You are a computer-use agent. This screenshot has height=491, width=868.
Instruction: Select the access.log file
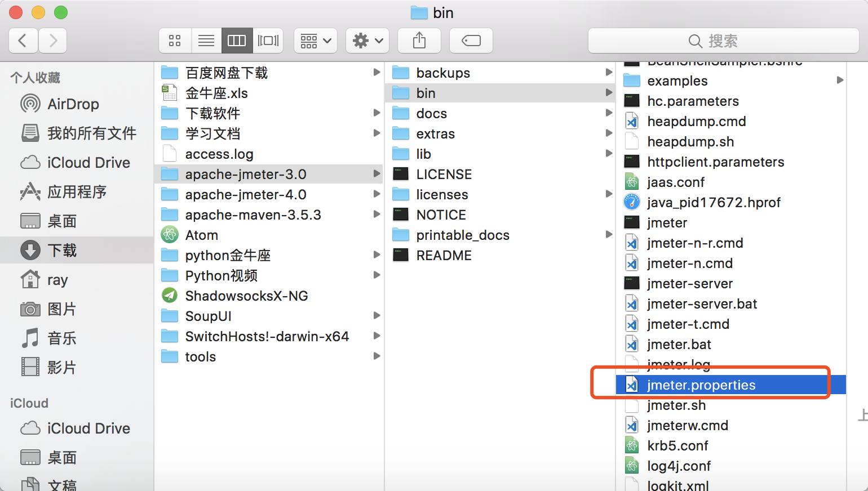269,154
